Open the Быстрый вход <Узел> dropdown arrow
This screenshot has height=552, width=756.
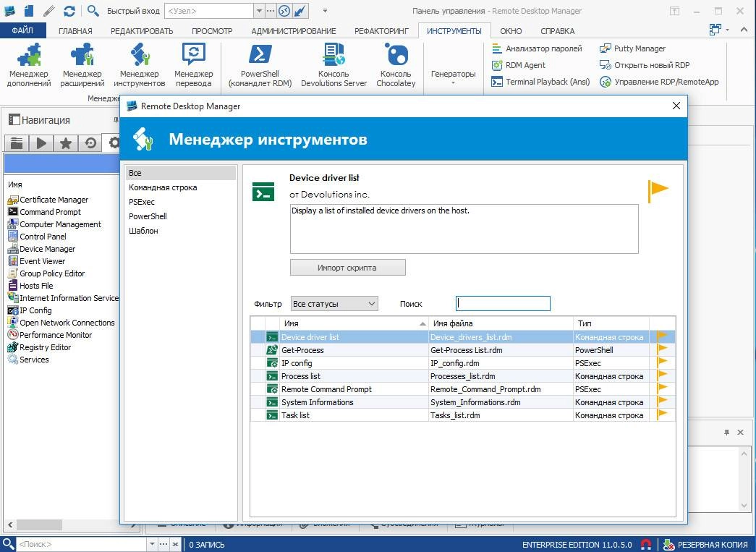[x=259, y=11]
